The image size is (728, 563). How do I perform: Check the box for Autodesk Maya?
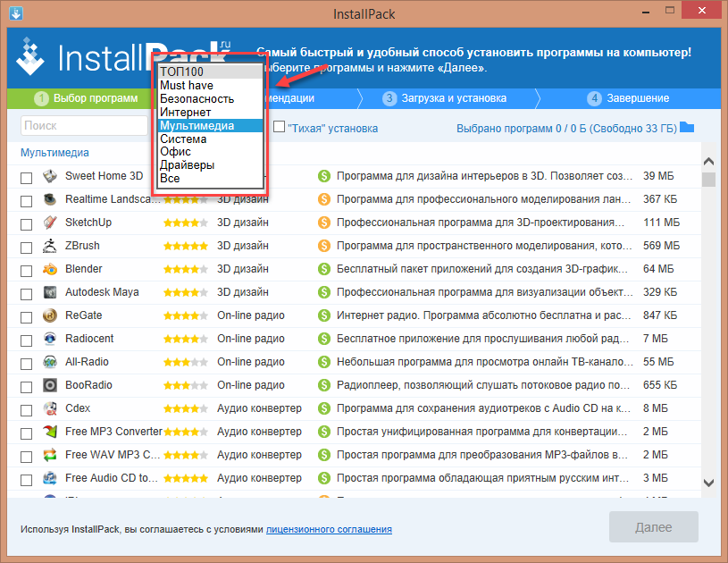(27, 292)
